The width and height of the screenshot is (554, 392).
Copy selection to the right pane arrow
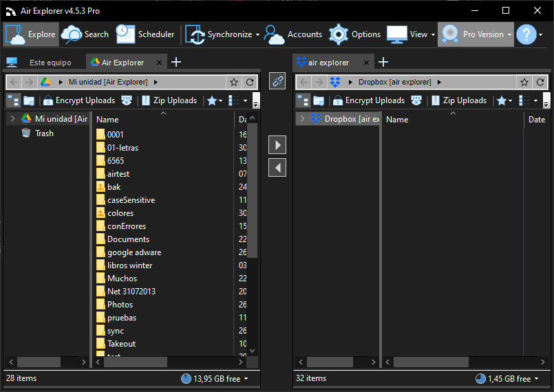pyautogui.click(x=277, y=145)
